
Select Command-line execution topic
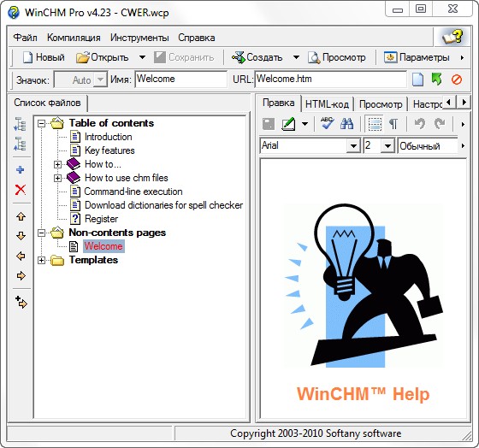(x=133, y=192)
